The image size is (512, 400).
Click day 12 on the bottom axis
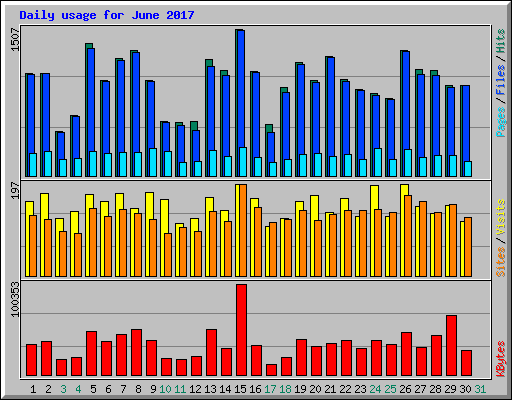195,389
